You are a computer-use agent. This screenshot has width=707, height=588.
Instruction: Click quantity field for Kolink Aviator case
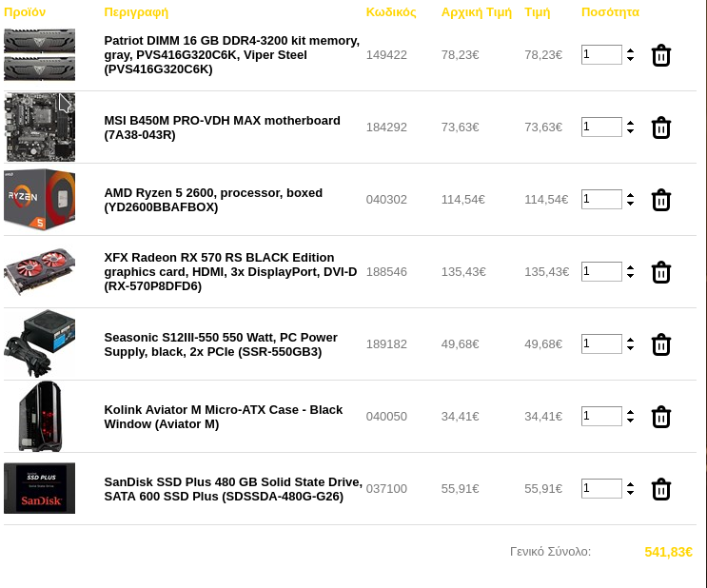(601, 416)
